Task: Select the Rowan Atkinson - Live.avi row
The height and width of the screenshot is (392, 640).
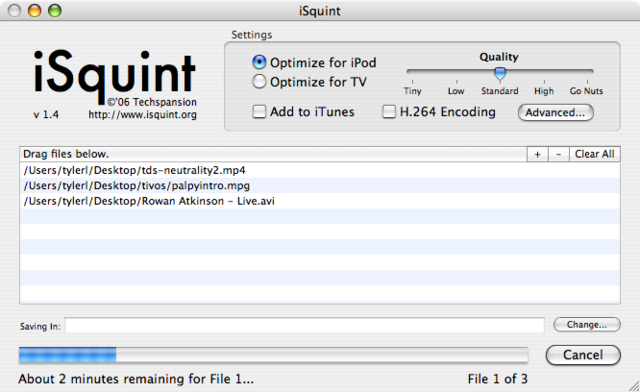Action: point(320,201)
